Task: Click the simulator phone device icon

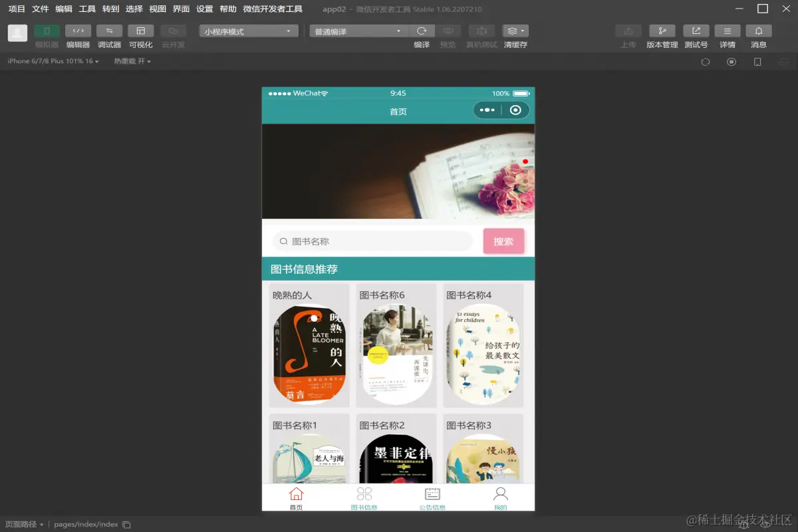Action: 757,62
